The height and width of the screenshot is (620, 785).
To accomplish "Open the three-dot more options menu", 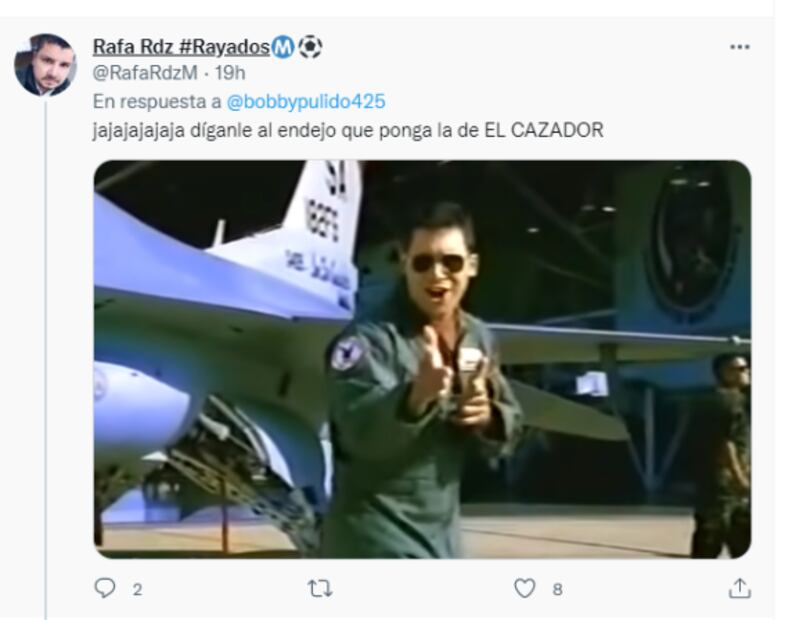I will point(739,47).
